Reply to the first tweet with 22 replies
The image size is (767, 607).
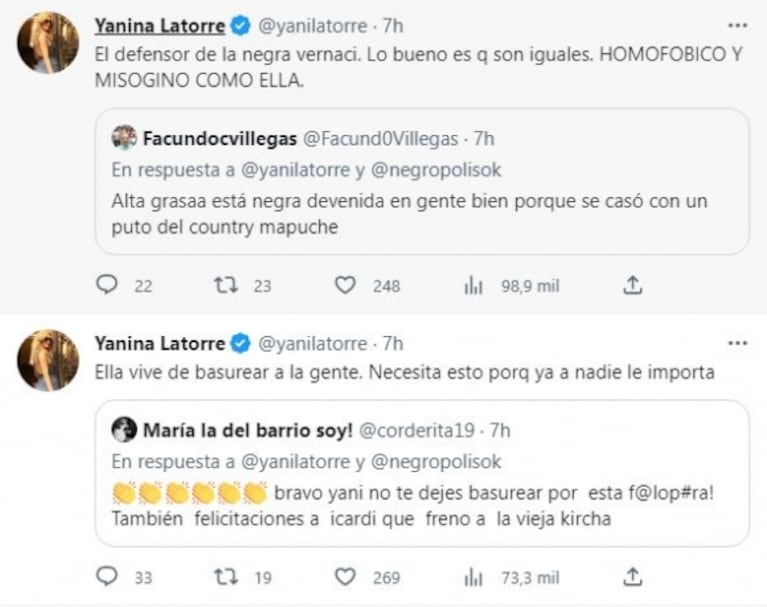pos(107,286)
